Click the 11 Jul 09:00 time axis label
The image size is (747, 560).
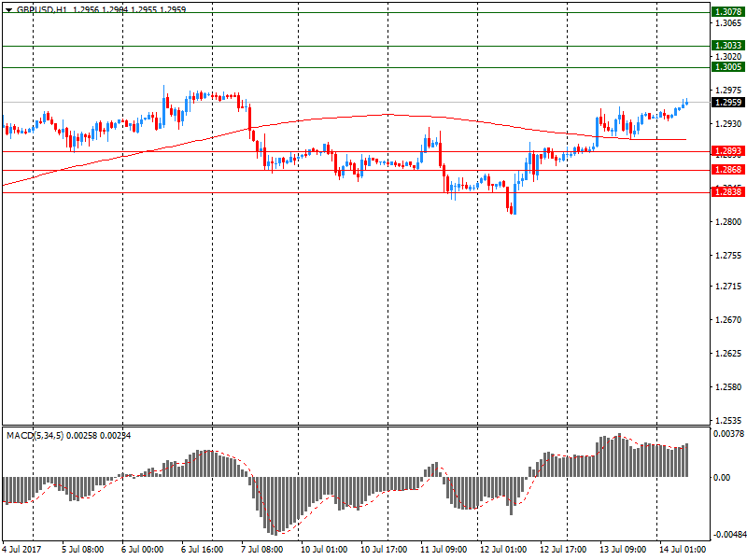tap(444, 549)
